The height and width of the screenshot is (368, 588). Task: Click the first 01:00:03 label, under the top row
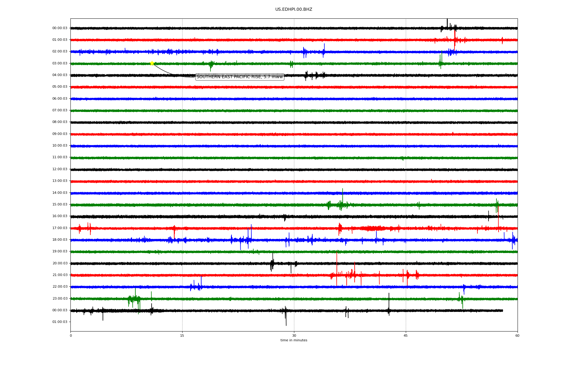(x=60, y=40)
